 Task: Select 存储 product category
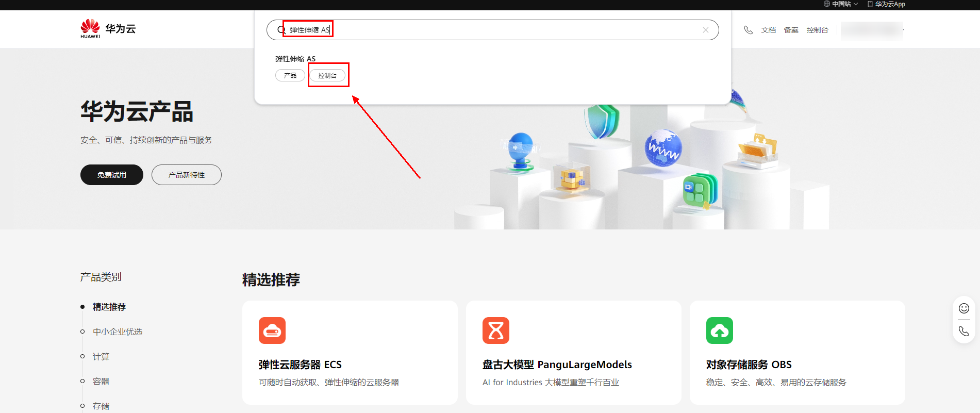(x=101, y=406)
